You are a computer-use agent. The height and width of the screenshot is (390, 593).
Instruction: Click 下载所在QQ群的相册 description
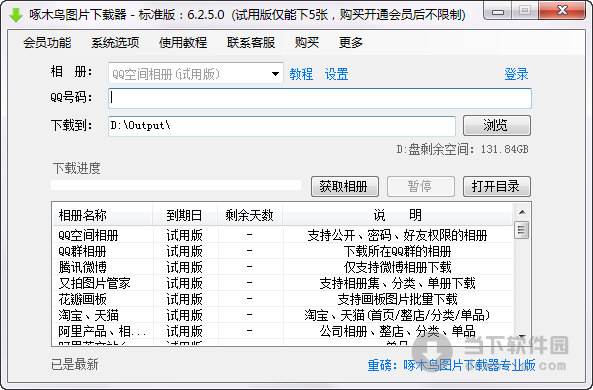(397, 251)
